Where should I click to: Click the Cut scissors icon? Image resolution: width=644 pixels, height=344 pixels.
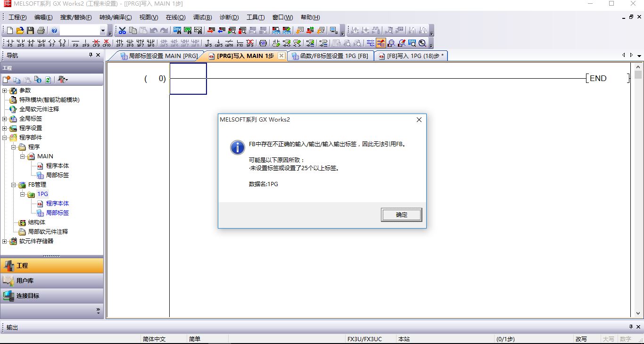[x=122, y=31]
